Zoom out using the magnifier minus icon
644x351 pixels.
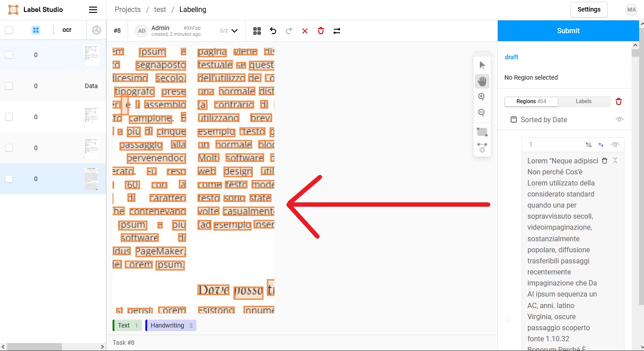pyautogui.click(x=482, y=112)
